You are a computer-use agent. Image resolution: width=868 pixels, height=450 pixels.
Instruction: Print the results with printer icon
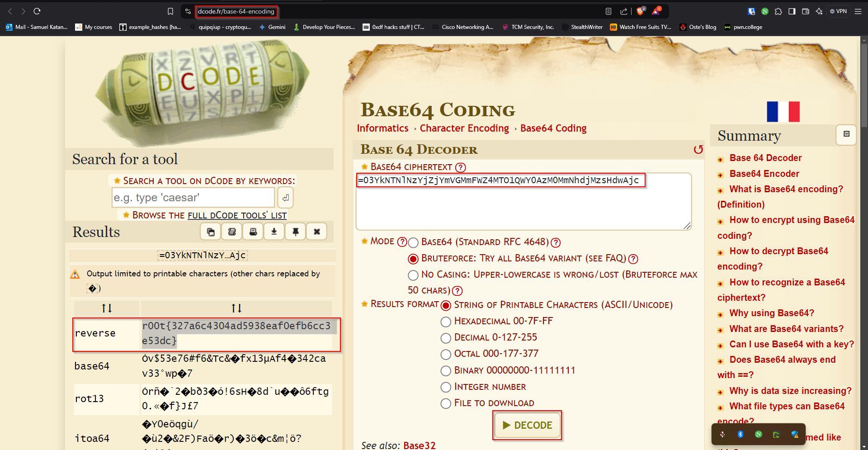click(253, 232)
